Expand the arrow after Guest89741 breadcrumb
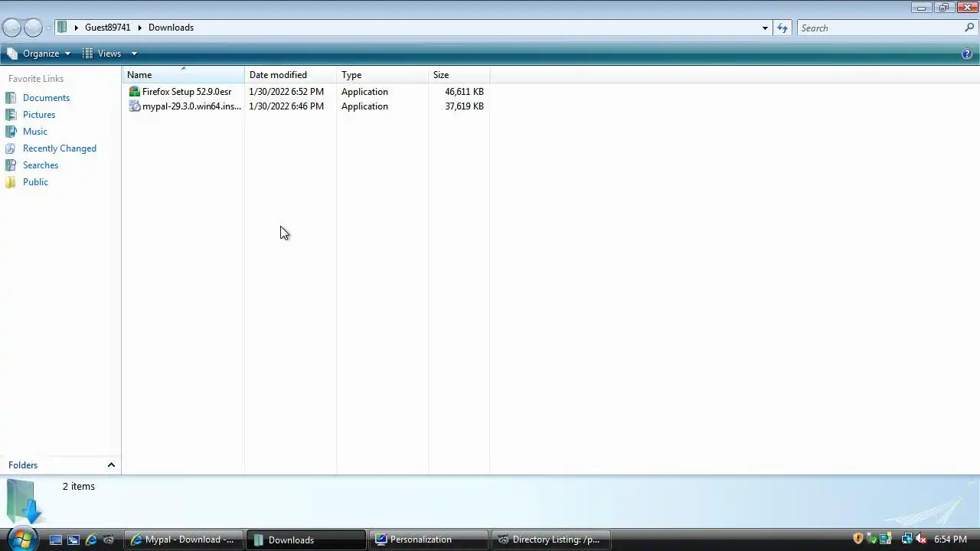 point(139,28)
